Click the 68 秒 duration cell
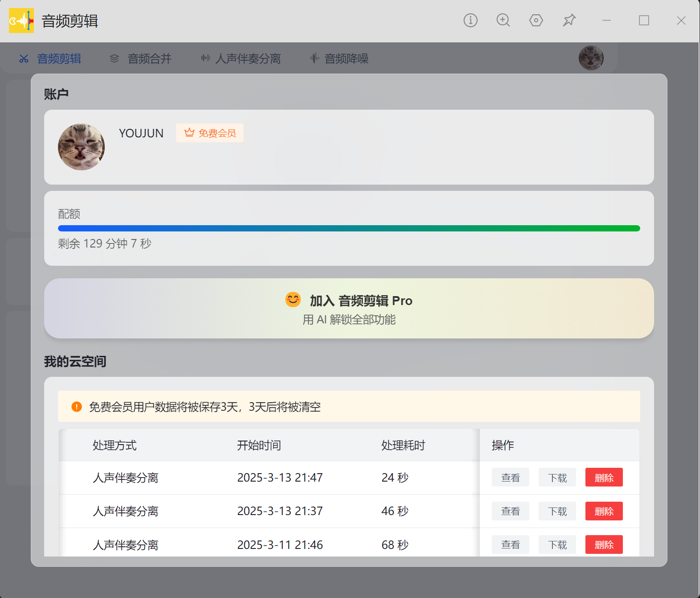Image resolution: width=700 pixels, height=598 pixels. point(395,545)
